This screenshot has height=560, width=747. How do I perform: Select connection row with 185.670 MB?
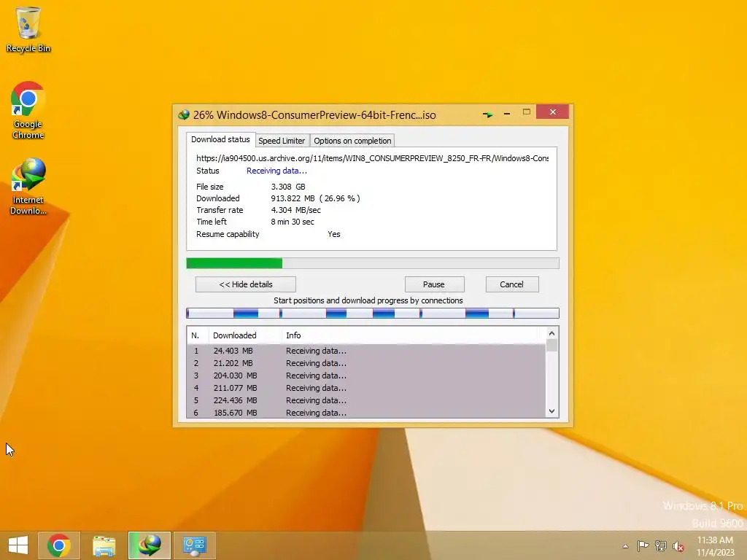point(366,413)
